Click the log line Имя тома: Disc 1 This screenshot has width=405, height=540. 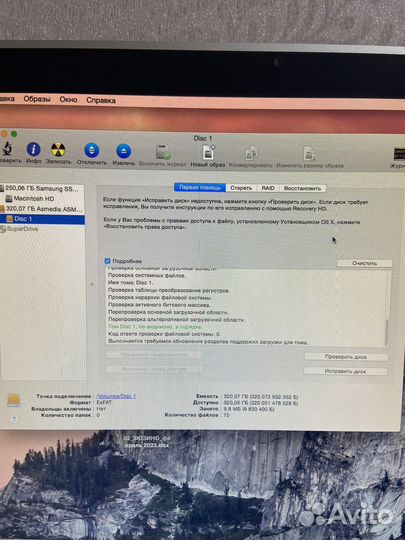pyautogui.click(x=131, y=283)
